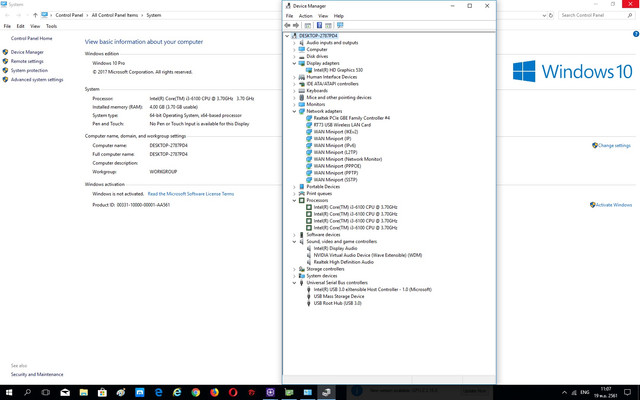The image size is (640, 400).
Task: Open Device Manager View menu
Action: 323,16
